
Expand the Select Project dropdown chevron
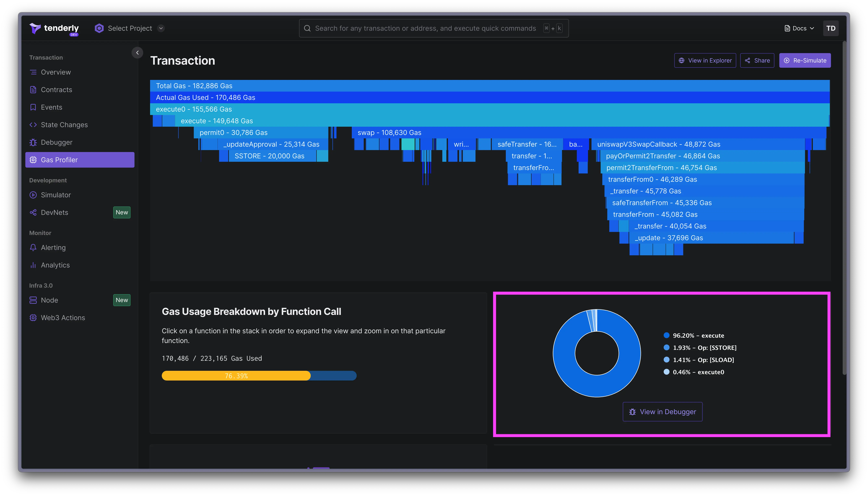[161, 28]
